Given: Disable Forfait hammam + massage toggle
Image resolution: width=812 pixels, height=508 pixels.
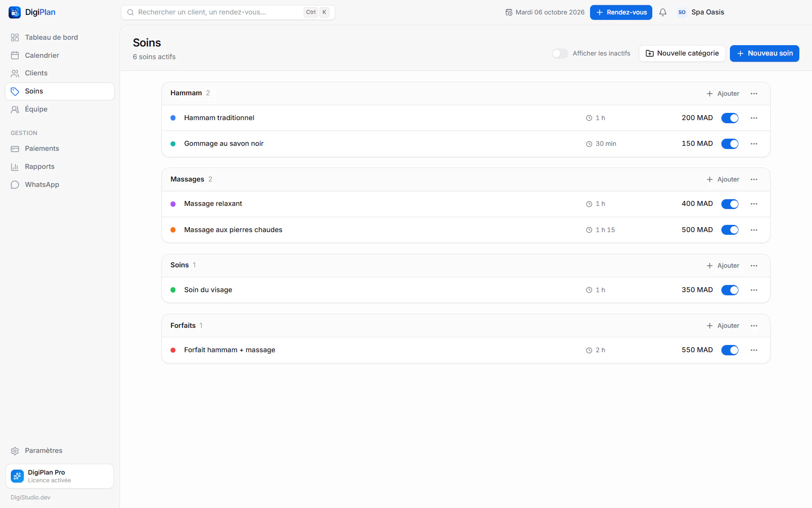Looking at the screenshot, I should click(x=729, y=350).
